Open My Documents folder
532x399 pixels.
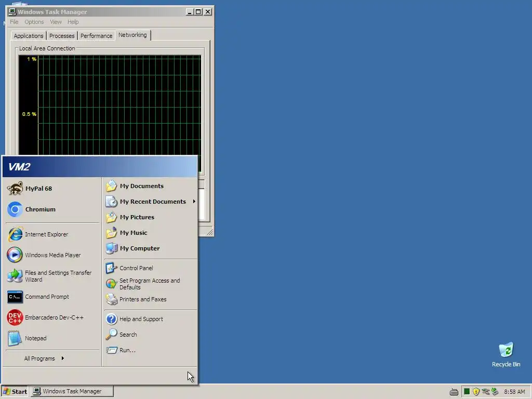[x=151, y=186]
